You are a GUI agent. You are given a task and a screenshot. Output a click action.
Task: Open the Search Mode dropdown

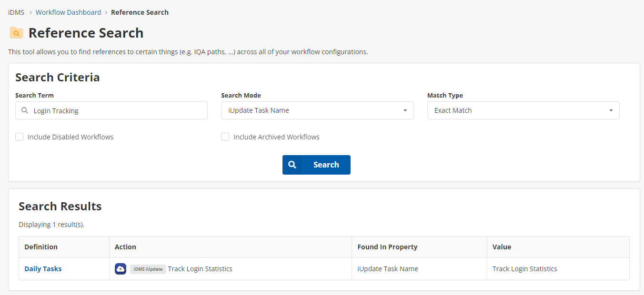tap(317, 110)
